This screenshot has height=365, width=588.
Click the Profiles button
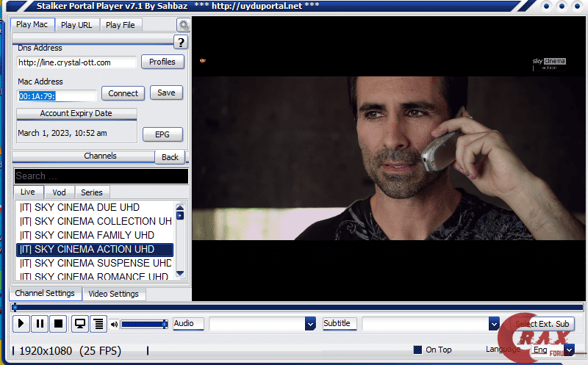162,62
